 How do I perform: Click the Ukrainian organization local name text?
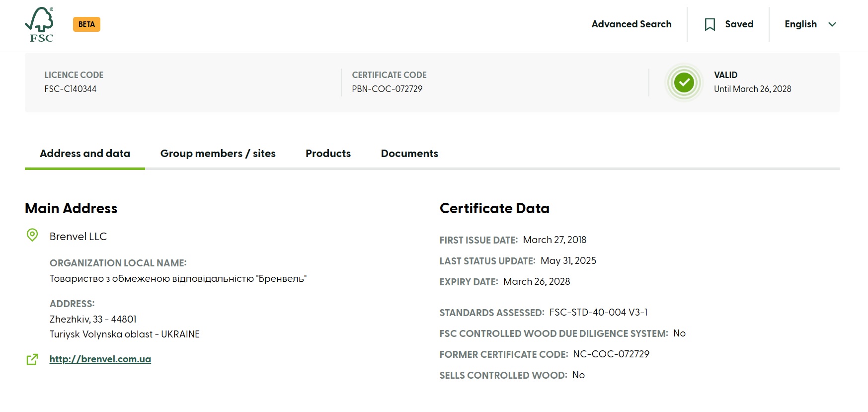click(x=178, y=279)
